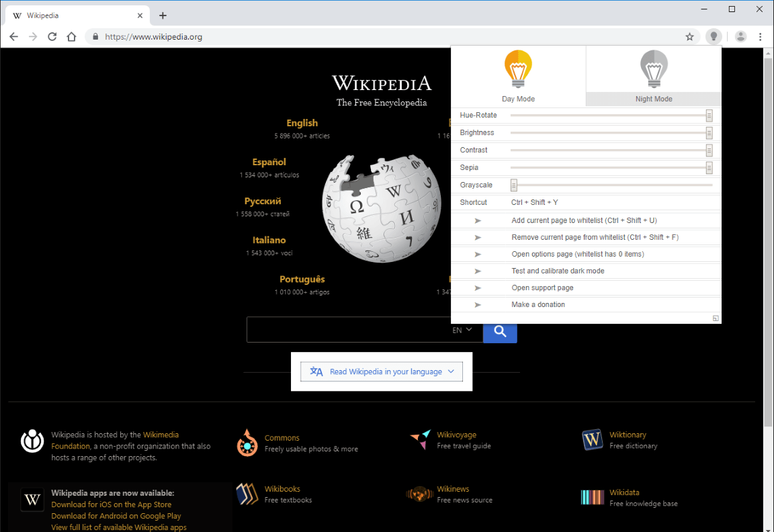Adjust the Brightness slider handle
This screenshot has height=532, width=774.
709,133
